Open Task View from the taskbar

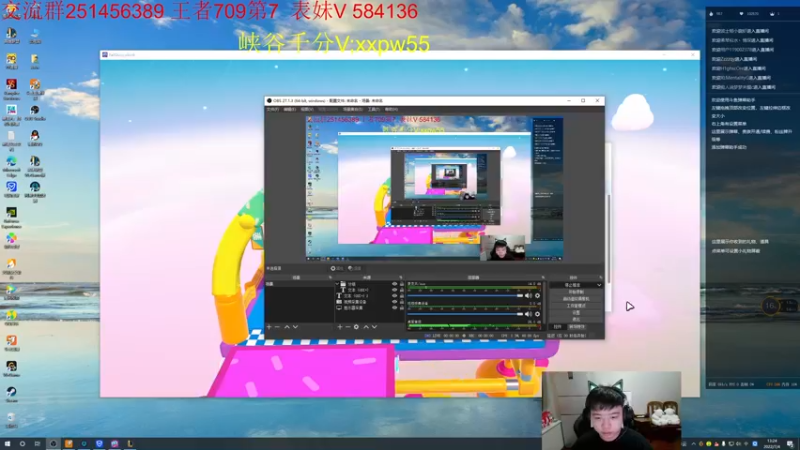coord(37,444)
